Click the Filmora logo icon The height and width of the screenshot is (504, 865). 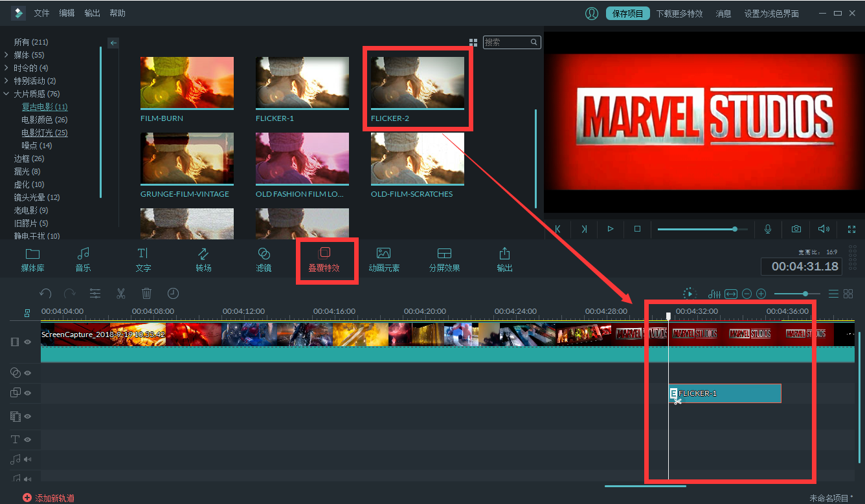(x=18, y=13)
